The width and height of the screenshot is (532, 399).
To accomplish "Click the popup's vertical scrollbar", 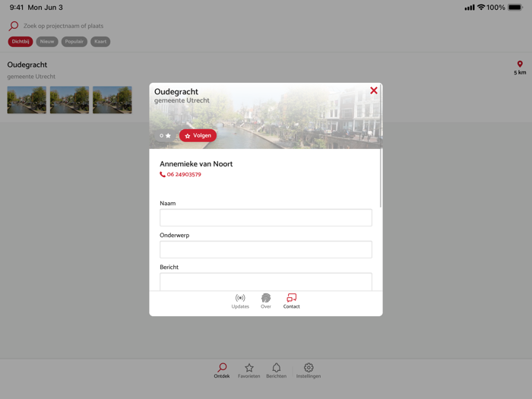I will click(x=381, y=146).
